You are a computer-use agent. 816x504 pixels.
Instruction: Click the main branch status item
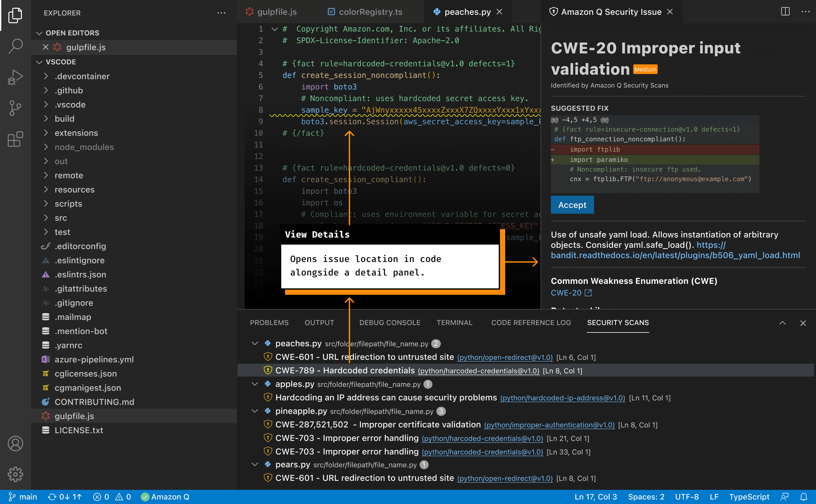click(22, 497)
